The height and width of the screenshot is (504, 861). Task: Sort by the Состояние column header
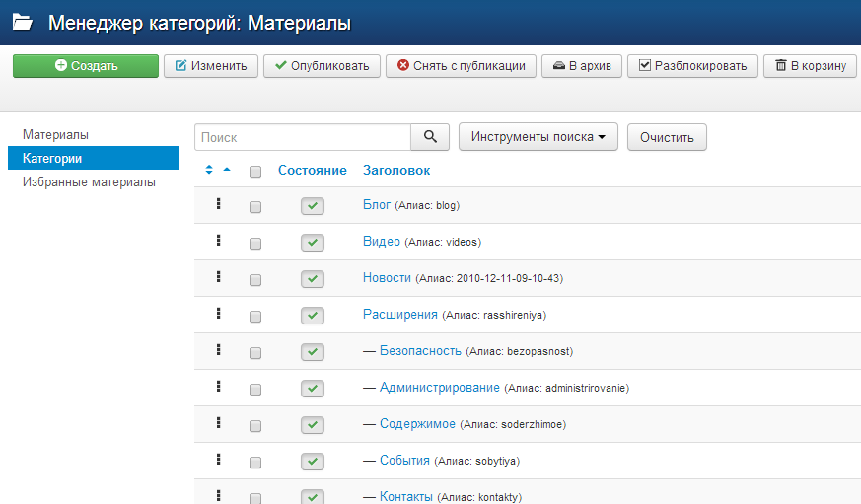pos(312,171)
